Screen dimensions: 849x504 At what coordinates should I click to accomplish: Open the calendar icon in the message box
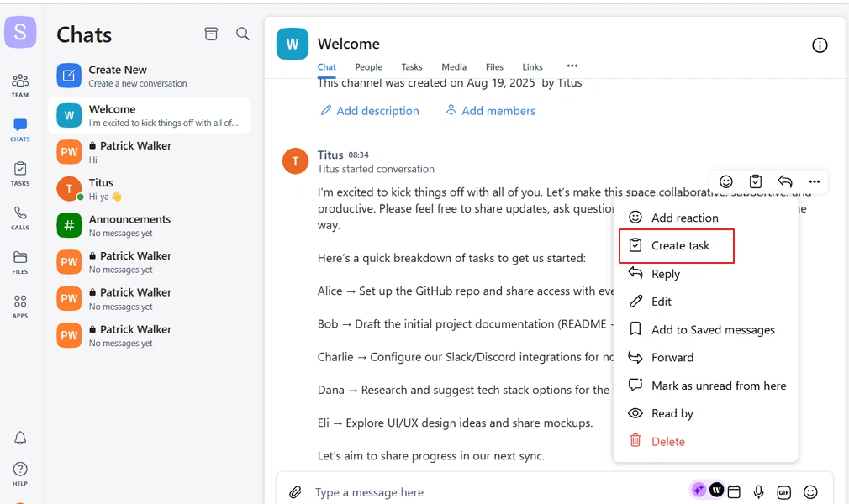[x=734, y=491]
